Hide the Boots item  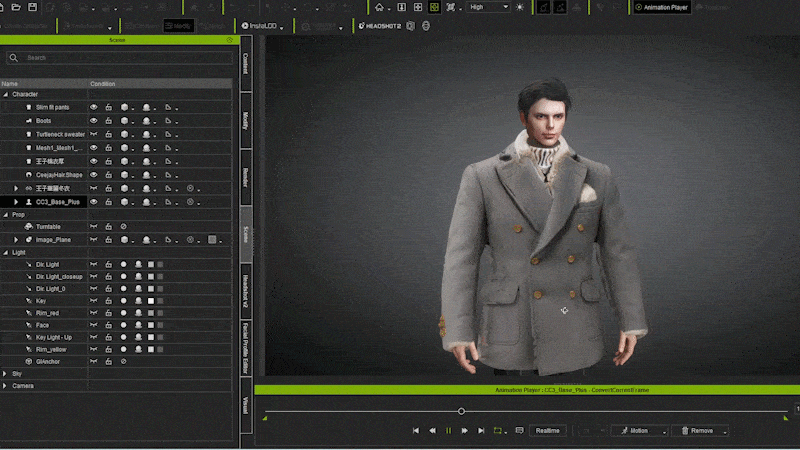94,120
